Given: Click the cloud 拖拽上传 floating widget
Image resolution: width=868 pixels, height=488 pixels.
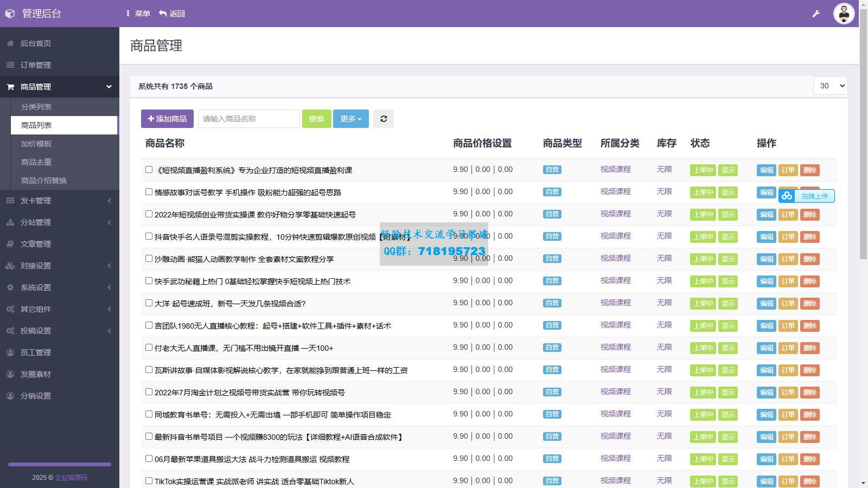Looking at the screenshot, I should click(x=807, y=196).
